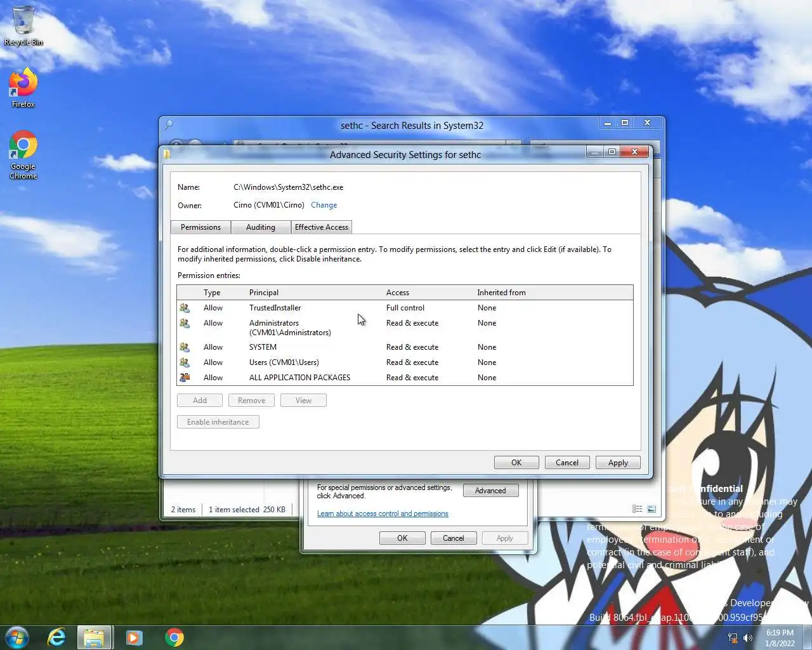Click SYSTEM entry user icon

click(185, 347)
